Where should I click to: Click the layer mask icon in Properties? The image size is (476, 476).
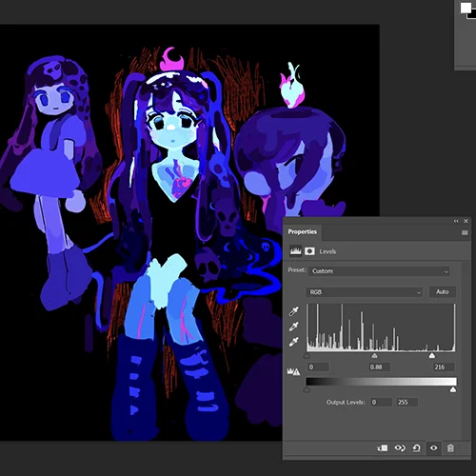(x=309, y=251)
